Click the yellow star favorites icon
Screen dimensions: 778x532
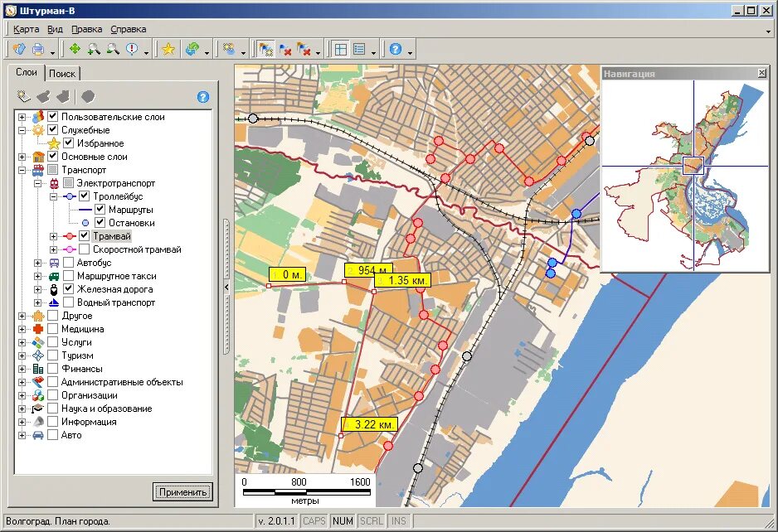point(168,49)
